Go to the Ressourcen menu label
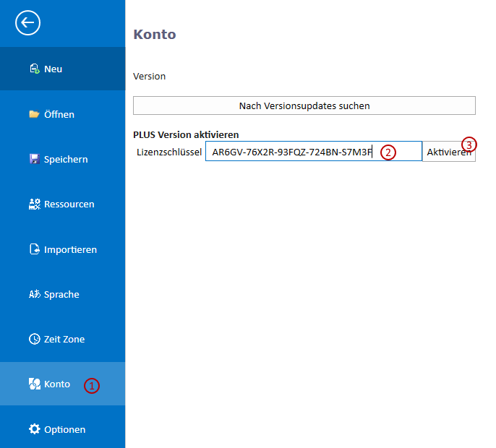The width and height of the screenshot is (496, 448). point(69,204)
